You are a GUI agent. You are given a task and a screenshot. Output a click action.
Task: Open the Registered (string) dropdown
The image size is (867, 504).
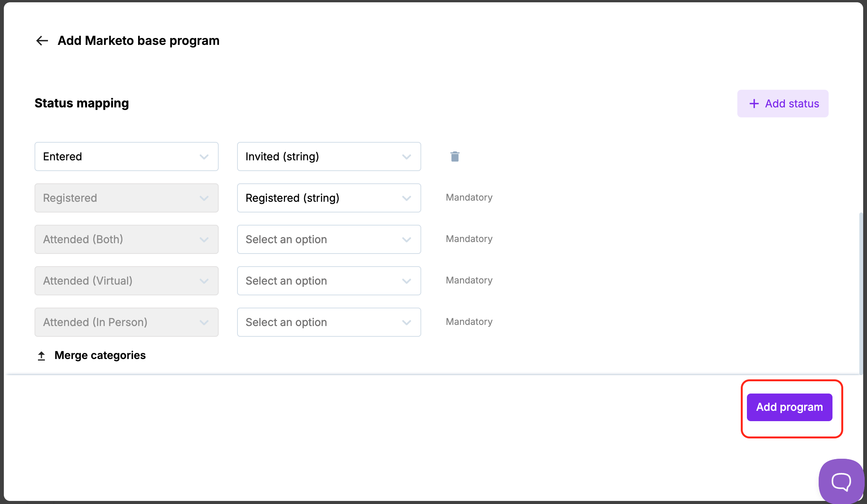(x=328, y=198)
